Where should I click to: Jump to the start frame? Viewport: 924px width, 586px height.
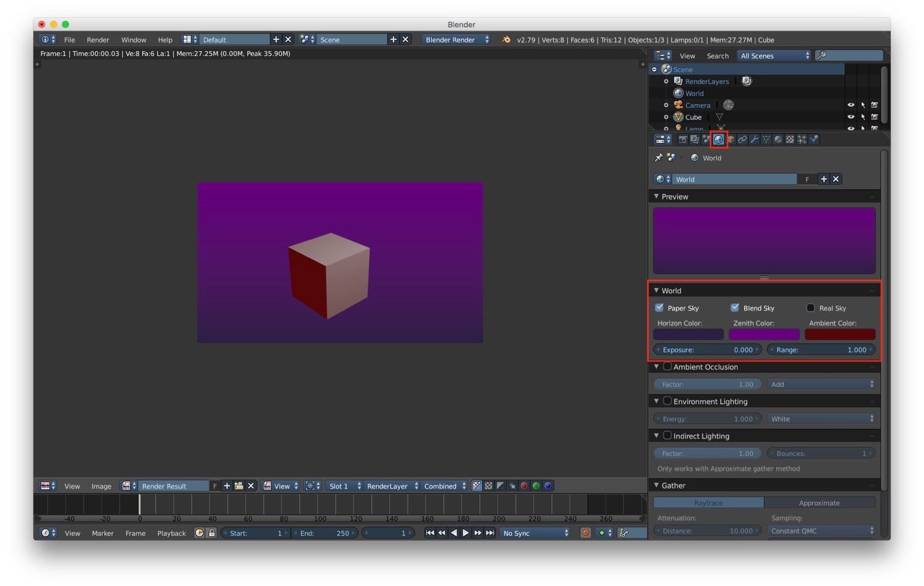click(x=430, y=533)
